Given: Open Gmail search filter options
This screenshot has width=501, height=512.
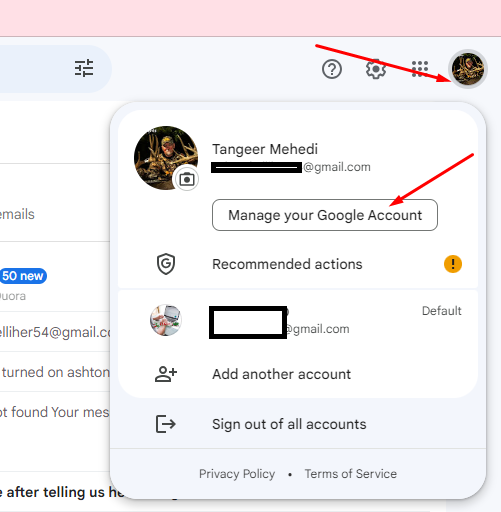Looking at the screenshot, I should pyautogui.click(x=84, y=68).
